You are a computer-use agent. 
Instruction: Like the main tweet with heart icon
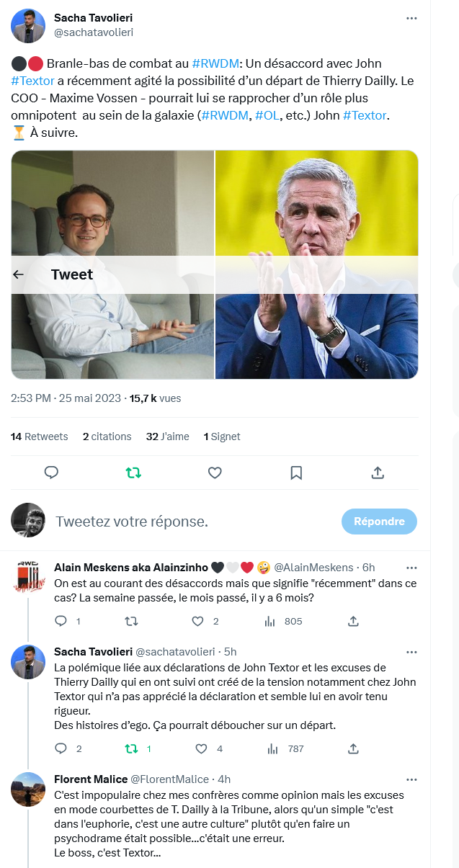[215, 473]
